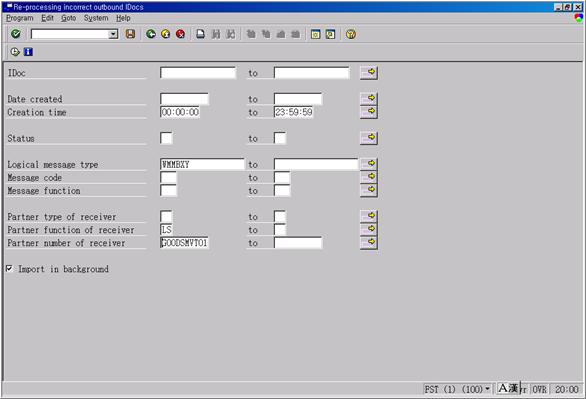This screenshot has height=399, width=586.
Task: Open multiple selection for Partner number of receiver
Action: point(369,242)
